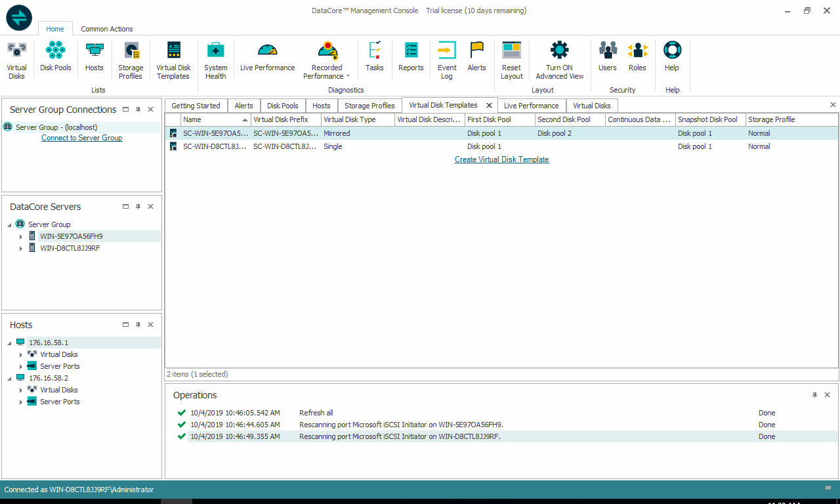Image resolution: width=840 pixels, height=504 pixels.
Task: Sort by First Disk Pool column
Action: 500,119
